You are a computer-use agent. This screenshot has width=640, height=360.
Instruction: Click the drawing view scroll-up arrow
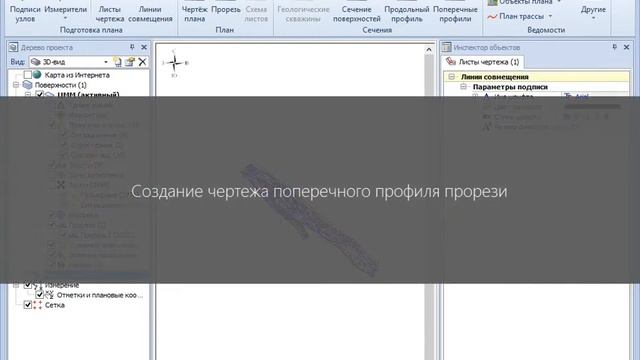point(429,50)
